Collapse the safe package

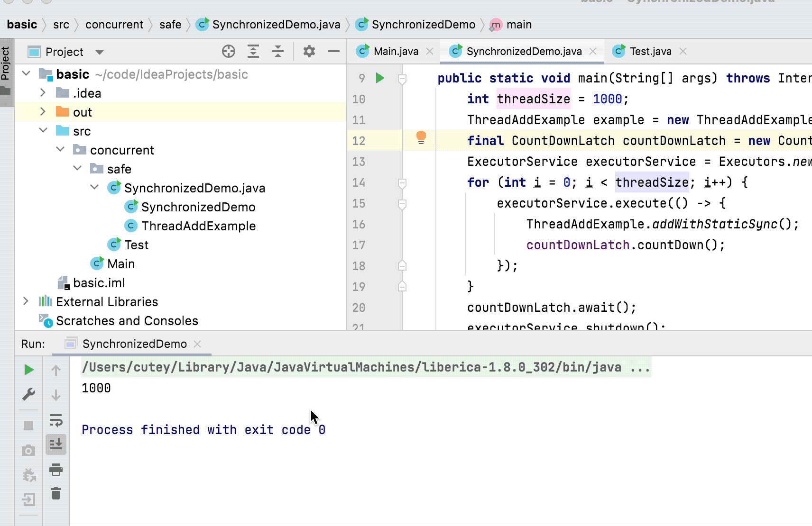pyautogui.click(x=77, y=168)
